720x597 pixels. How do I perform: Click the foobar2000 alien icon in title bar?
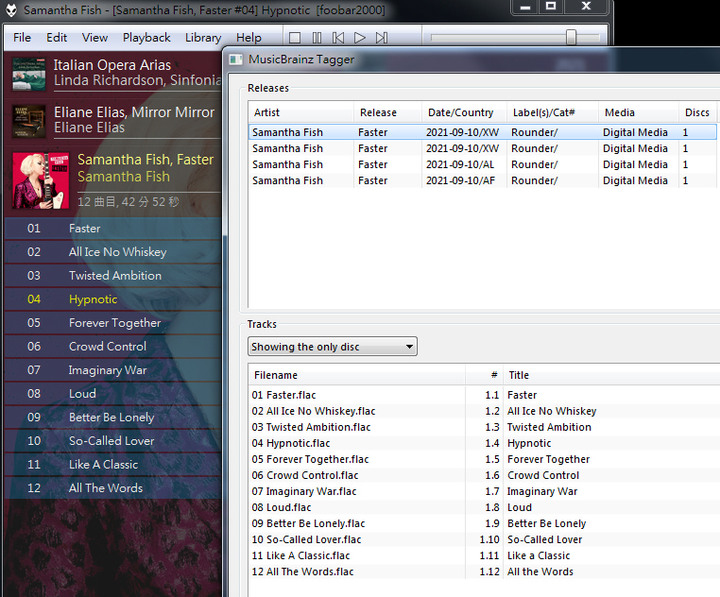[x=11, y=10]
